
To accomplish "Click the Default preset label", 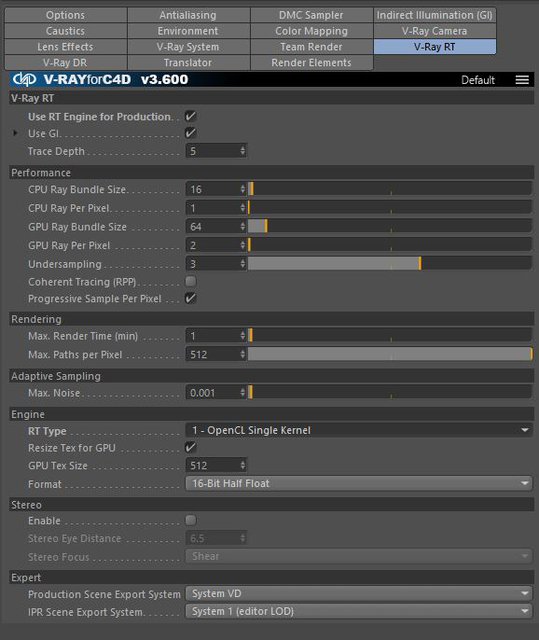I will tap(478, 80).
